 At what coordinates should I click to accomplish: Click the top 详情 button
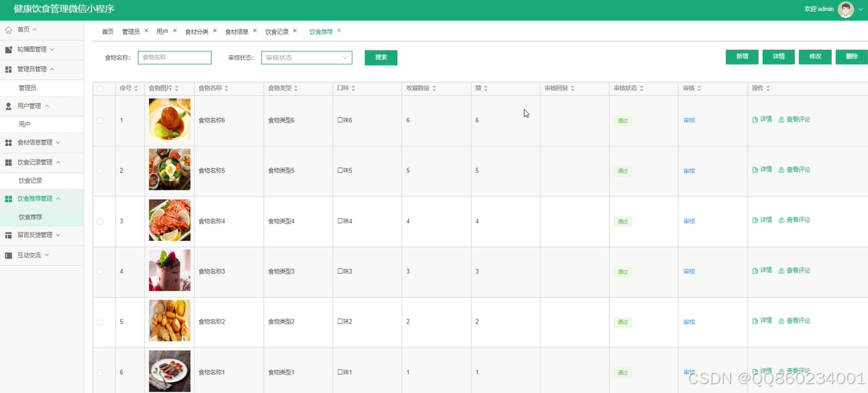[x=779, y=57]
